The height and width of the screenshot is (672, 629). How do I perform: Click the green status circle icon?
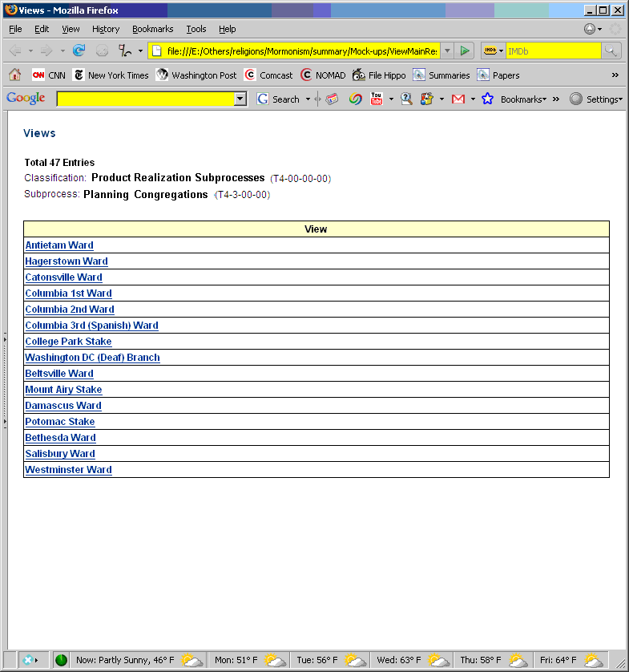coord(61,660)
